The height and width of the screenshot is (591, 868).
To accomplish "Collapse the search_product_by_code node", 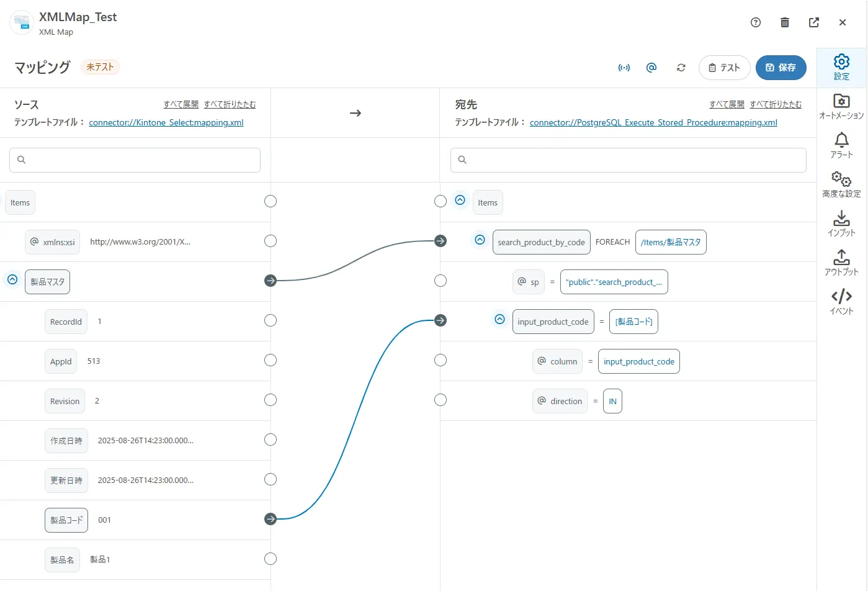I will click(x=480, y=240).
